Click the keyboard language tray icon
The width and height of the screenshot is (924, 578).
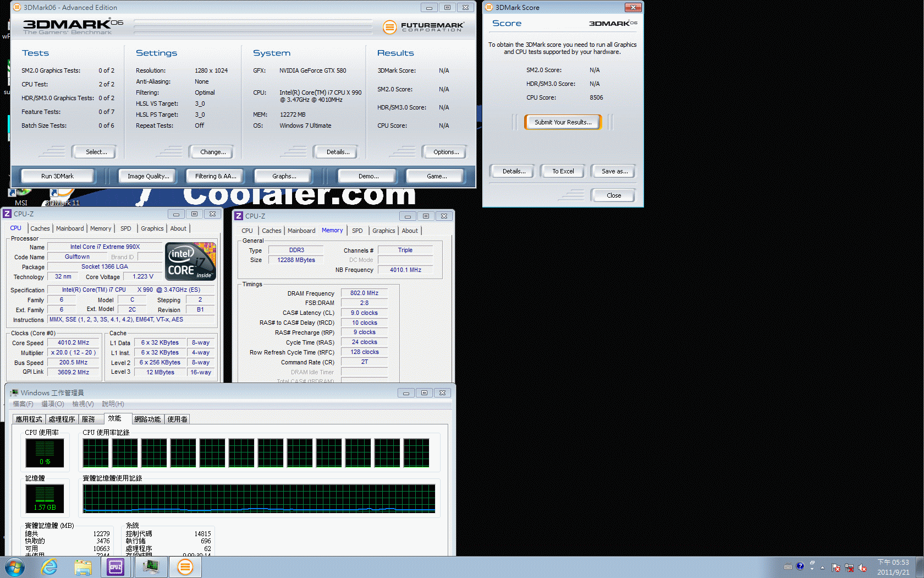tap(788, 567)
